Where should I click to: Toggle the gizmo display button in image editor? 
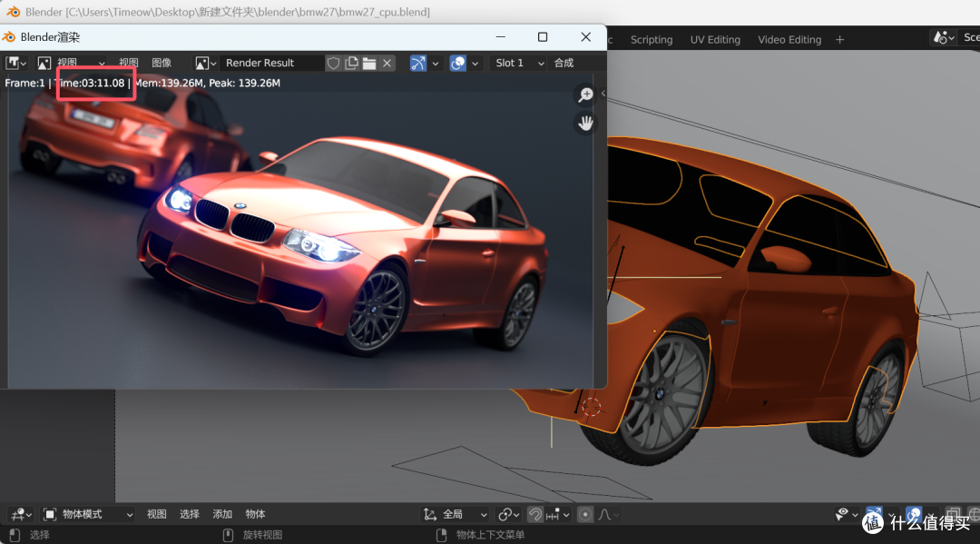click(418, 64)
